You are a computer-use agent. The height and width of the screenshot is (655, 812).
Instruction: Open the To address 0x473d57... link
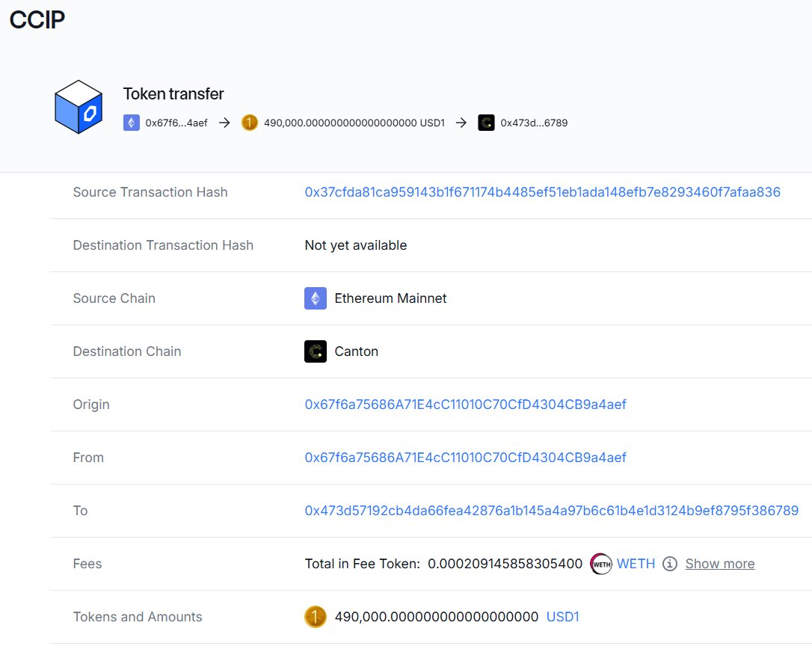552,511
